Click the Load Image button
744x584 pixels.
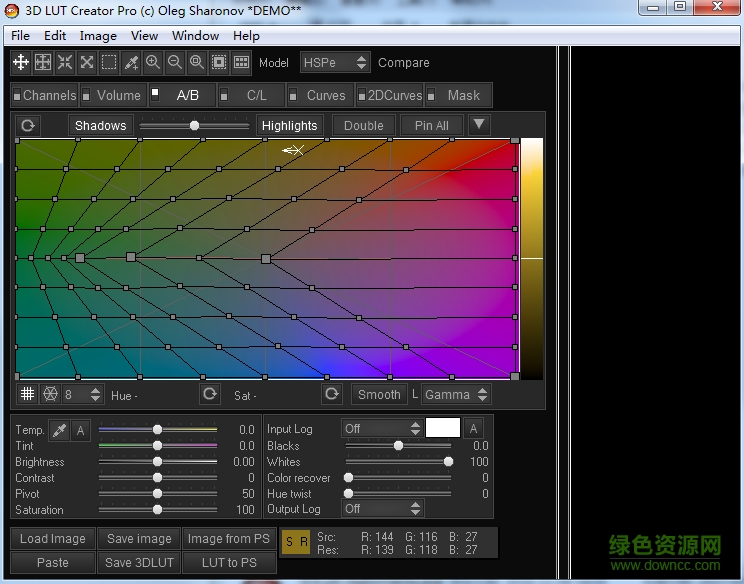[53, 538]
